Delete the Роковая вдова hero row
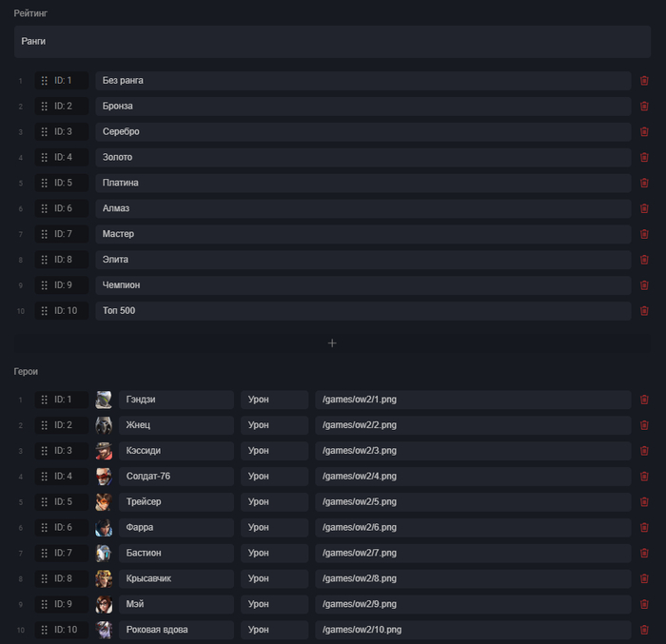Viewport: 666px width, 644px height. [644, 630]
